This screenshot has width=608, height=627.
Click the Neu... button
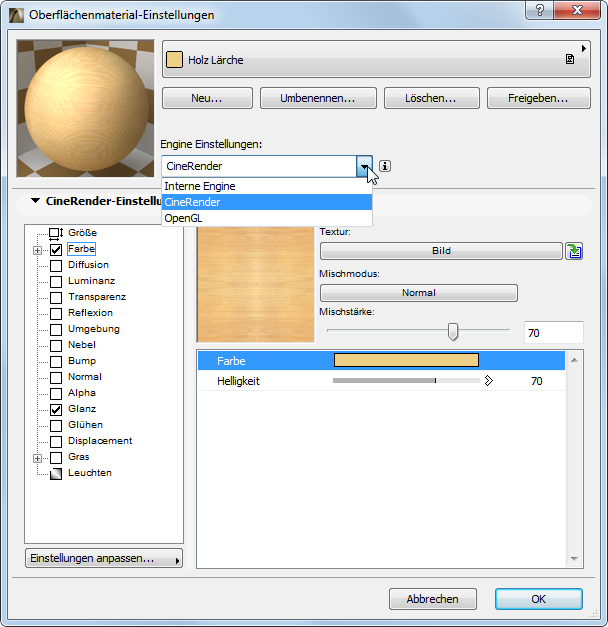click(x=207, y=98)
